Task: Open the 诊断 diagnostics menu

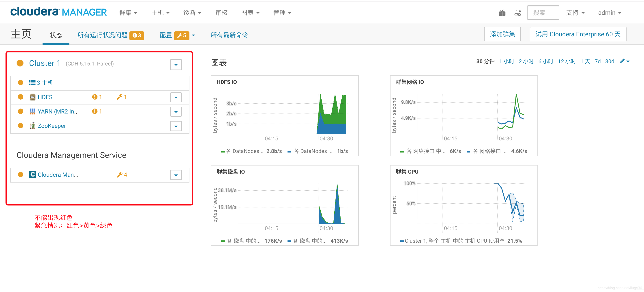Action: (x=192, y=13)
